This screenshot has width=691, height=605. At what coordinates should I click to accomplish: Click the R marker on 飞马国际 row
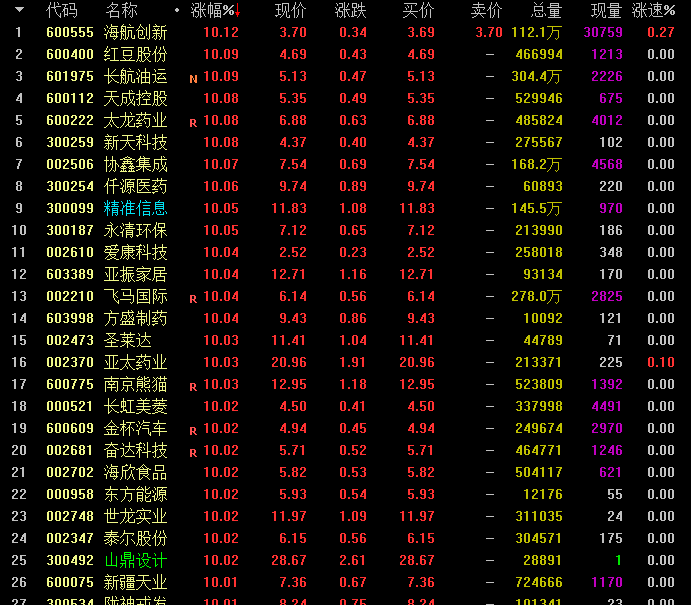[x=193, y=299]
